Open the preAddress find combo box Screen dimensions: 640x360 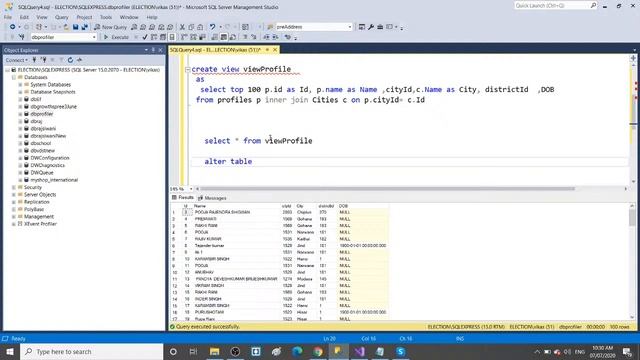[350, 27]
